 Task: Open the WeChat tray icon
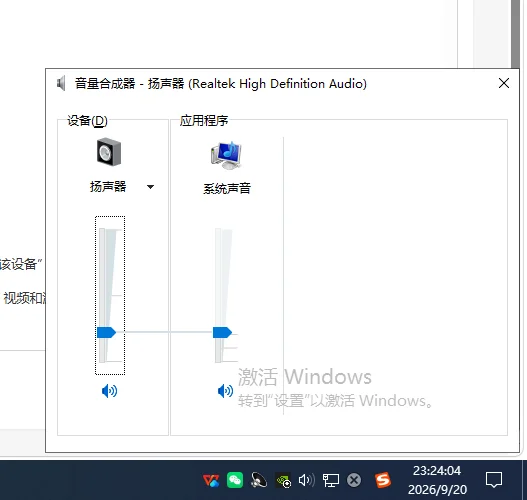[235, 480]
